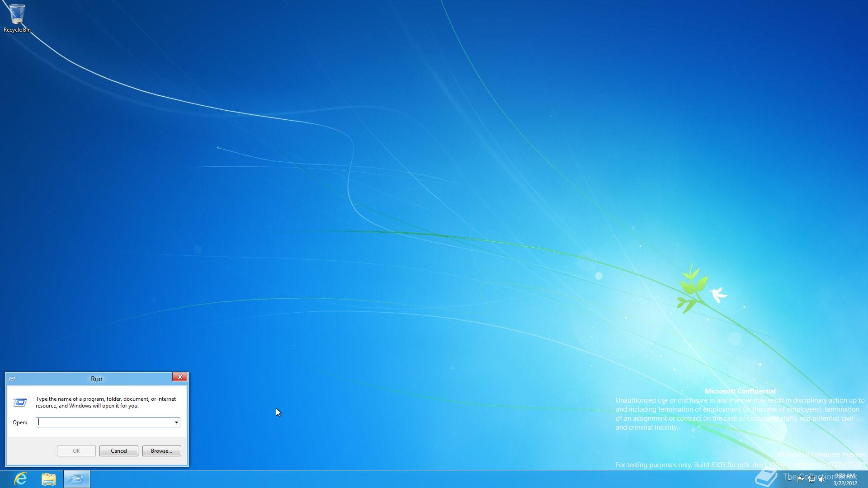Click the Run title bar system icon
This screenshot has width=868, height=488.
pyautogui.click(x=12, y=379)
